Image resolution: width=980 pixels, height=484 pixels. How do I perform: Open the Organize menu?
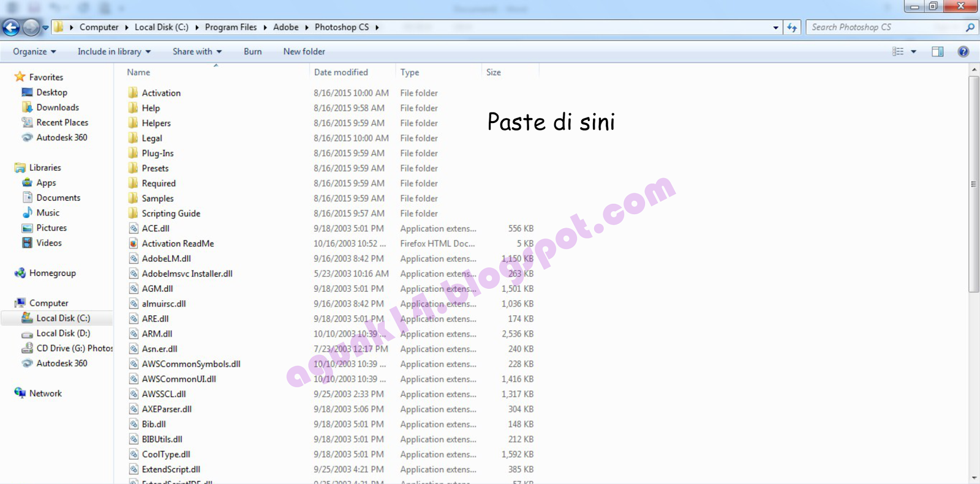34,51
